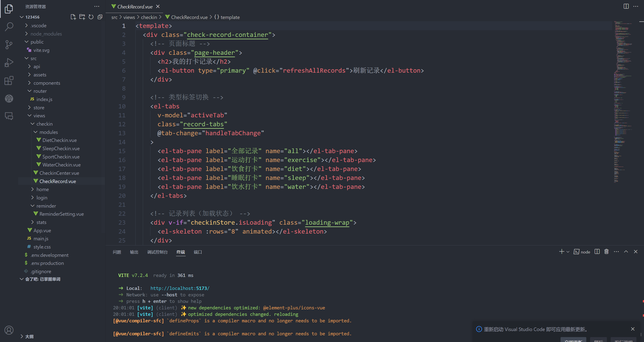The width and height of the screenshot is (644, 342).
Task: Open Source Control view
Action: (x=9, y=44)
